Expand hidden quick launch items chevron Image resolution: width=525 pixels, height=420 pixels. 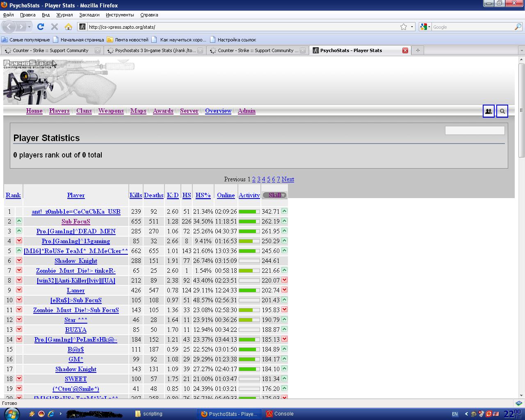coord(61,414)
